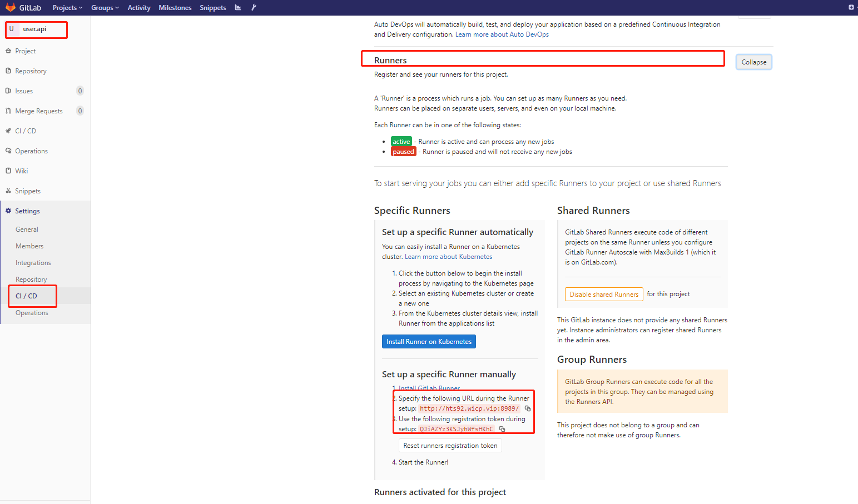Open the Groups dropdown menu
Image resolution: width=858 pixels, height=504 pixels.
click(x=105, y=8)
